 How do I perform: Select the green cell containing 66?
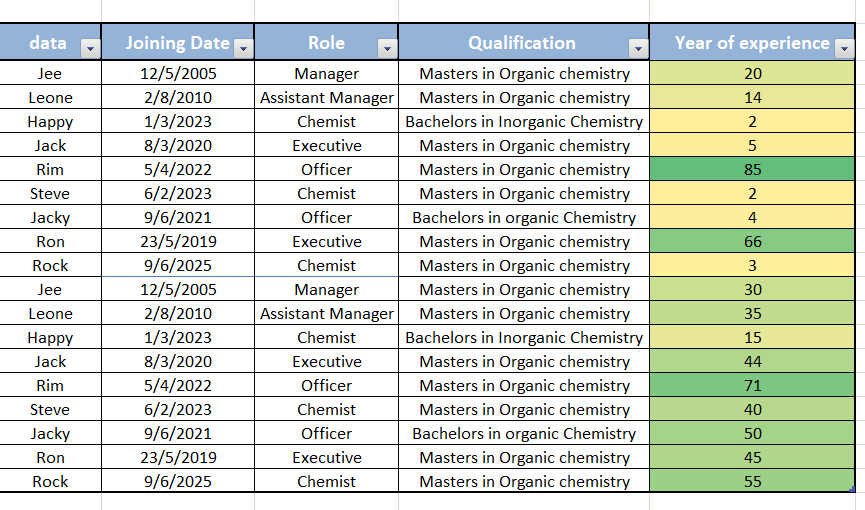pos(752,241)
